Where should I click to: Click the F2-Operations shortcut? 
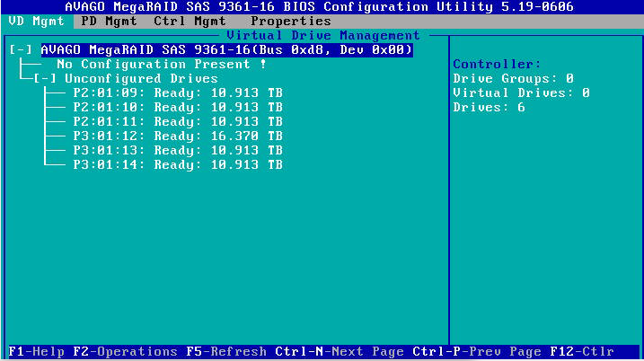coord(125,352)
